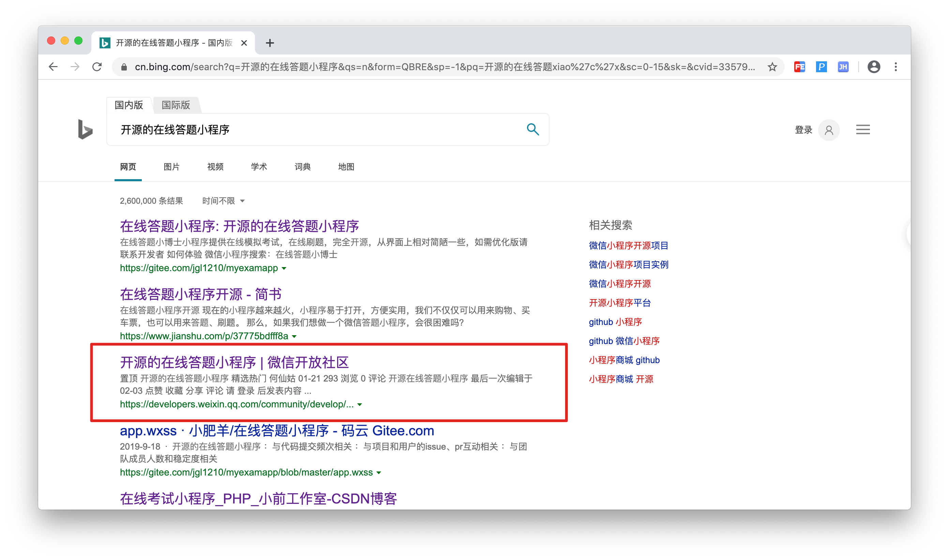The image size is (949, 560).
Task: Bookmark this page with the star icon
Action: tap(772, 67)
